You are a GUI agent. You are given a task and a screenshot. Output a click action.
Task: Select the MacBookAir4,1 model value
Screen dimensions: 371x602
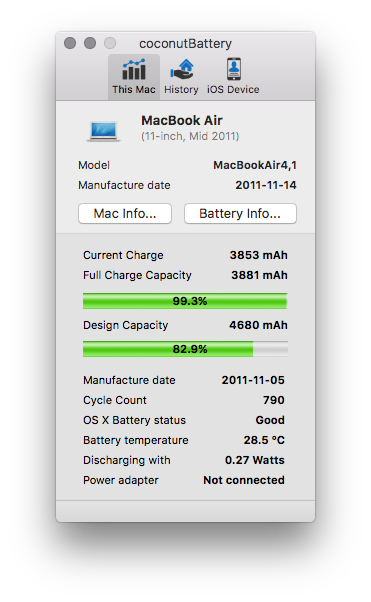pyautogui.click(x=255, y=165)
